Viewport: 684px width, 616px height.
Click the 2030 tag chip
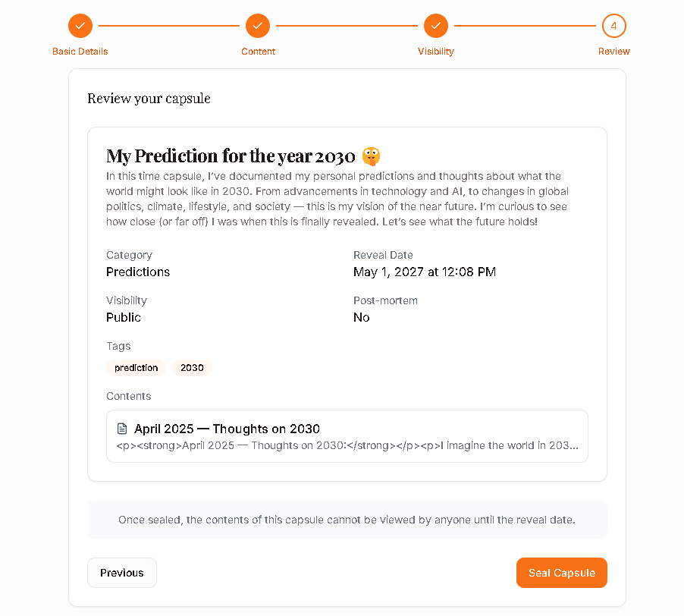pos(192,368)
